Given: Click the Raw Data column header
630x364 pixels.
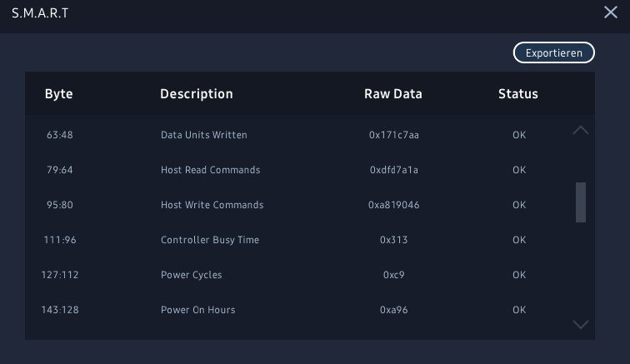Looking at the screenshot, I should (x=393, y=93).
